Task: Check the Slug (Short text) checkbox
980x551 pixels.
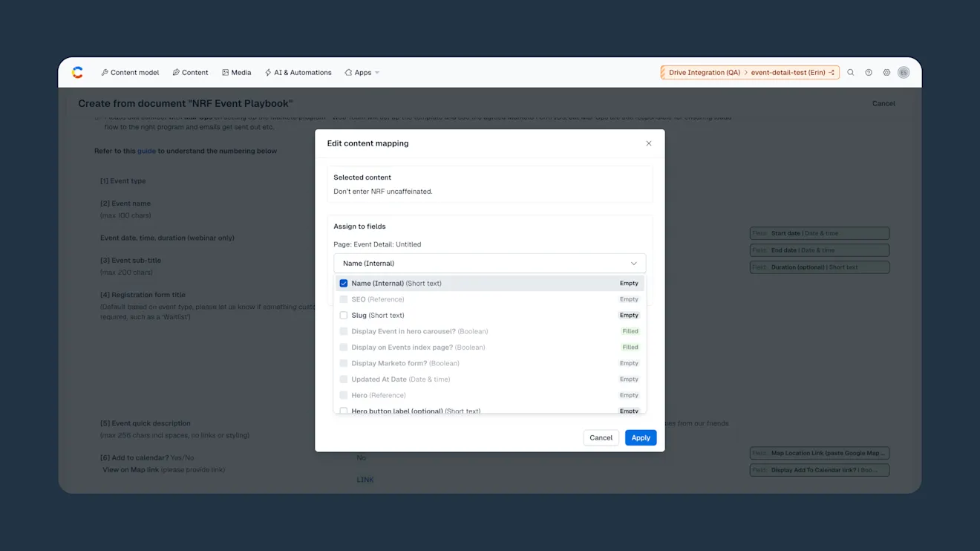Action: point(344,316)
